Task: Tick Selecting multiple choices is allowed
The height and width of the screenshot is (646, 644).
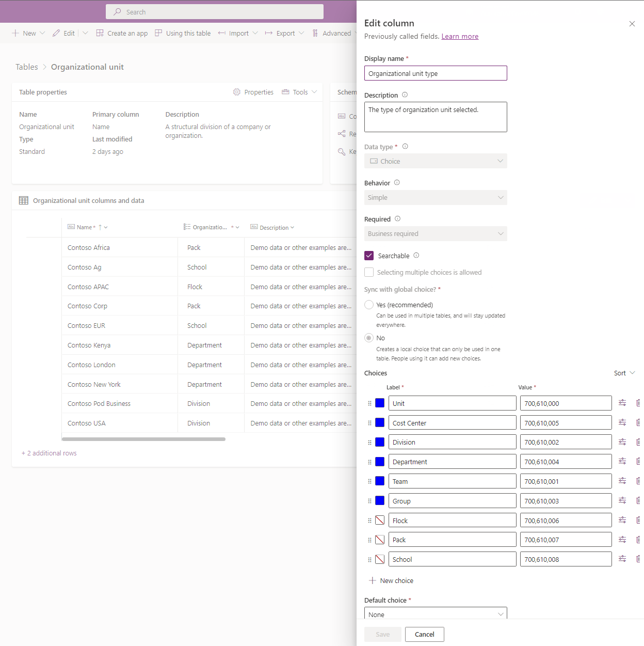Action: (x=369, y=272)
